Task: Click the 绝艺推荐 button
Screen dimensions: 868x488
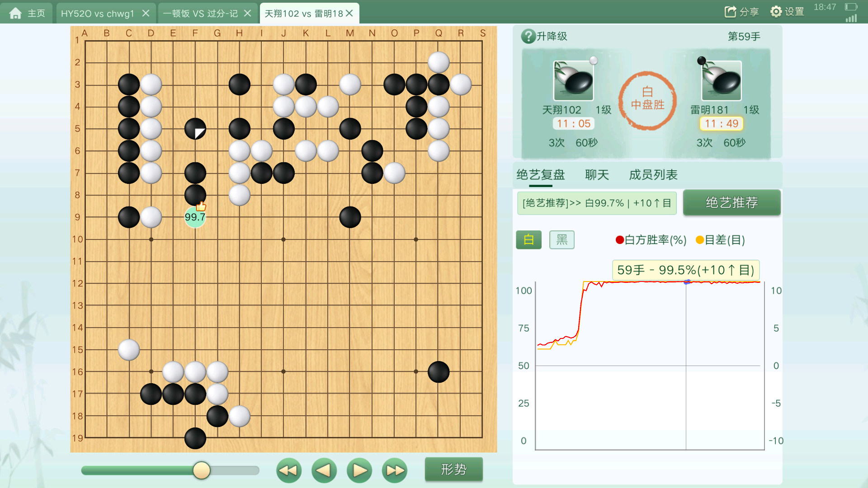Action: 731,202
